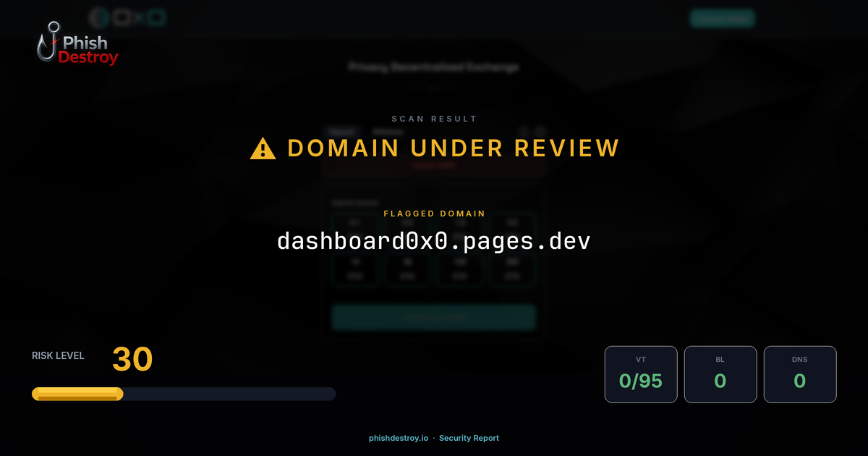Open the phishdestroy.io link
This screenshot has width=868, height=456.
tap(397, 438)
